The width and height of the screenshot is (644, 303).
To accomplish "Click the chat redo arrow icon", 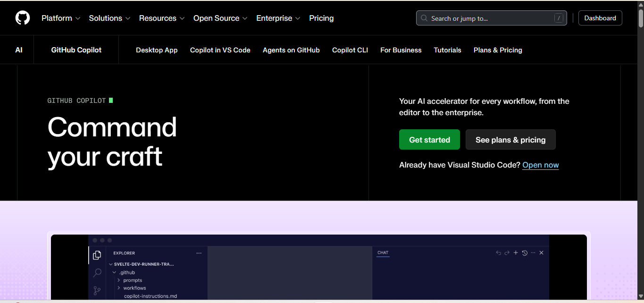I will coord(507,253).
